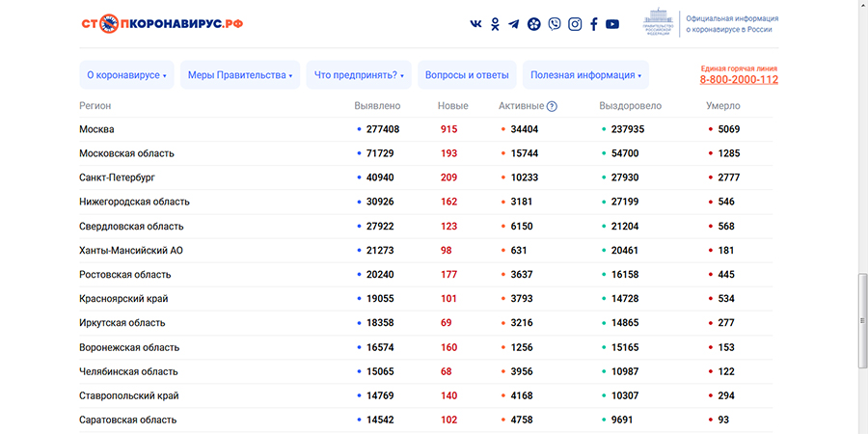The height and width of the screenshot is (434, 868).
Task: Open the Facebook icon
Action: (593, 24)
